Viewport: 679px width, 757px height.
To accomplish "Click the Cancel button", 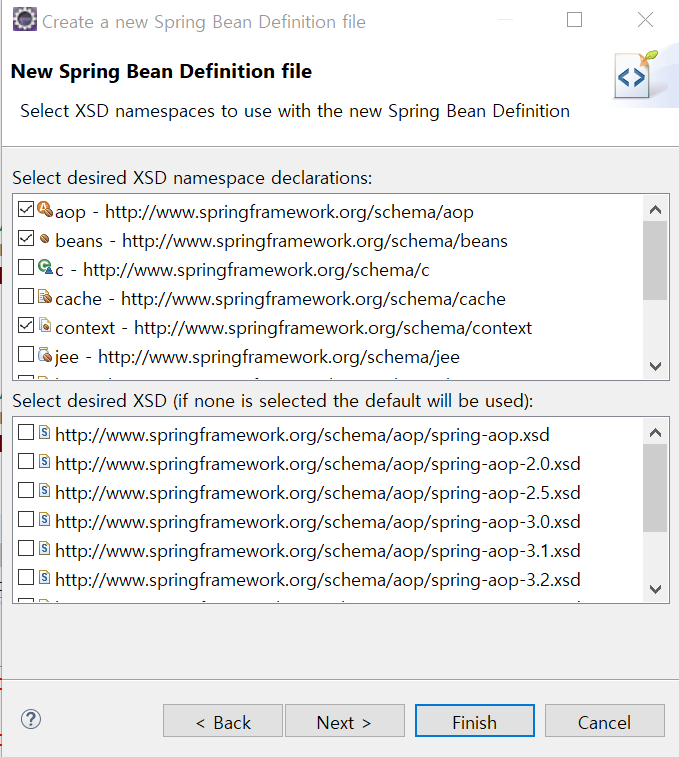I will (x=605, y=720).
